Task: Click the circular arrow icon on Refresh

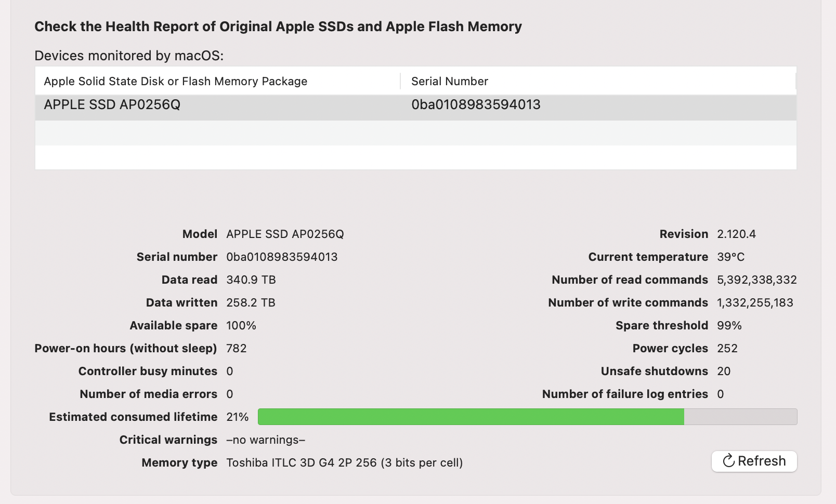Action: coord(729,461)
